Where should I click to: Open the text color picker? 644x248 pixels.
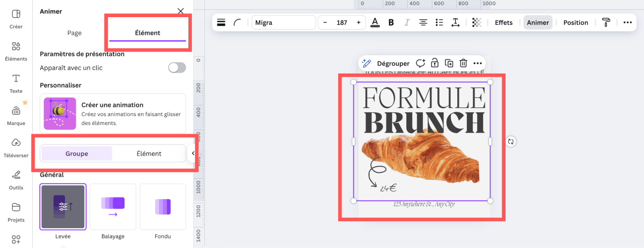(x=375, y=23)
